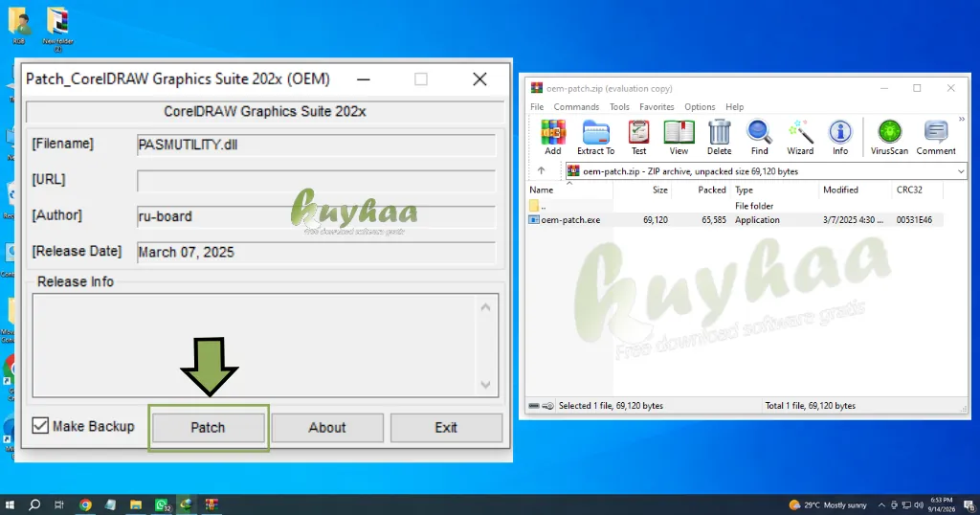Open the New folder (2) desktop icon
Viewport: 980px width, 515px height.
(58, 28)
